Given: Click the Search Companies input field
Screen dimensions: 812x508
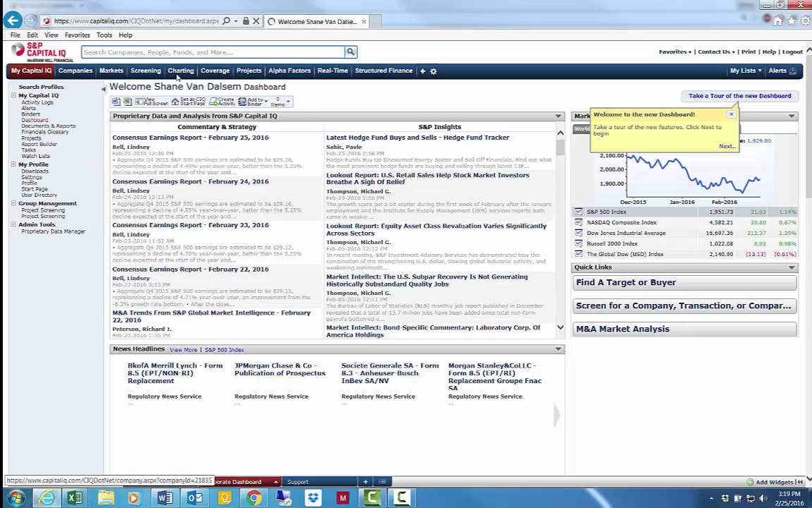Looking at the screenshot, I should point(213,52).
